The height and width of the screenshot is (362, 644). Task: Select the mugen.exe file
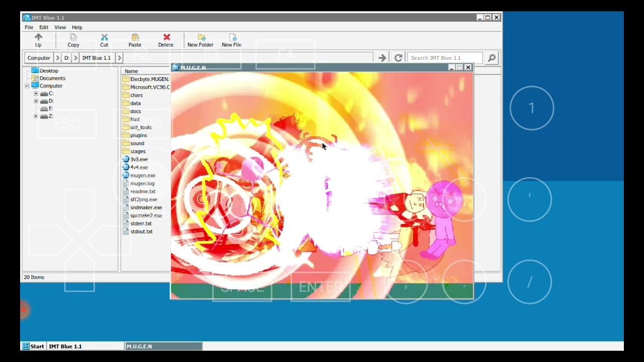click(139, 175)
